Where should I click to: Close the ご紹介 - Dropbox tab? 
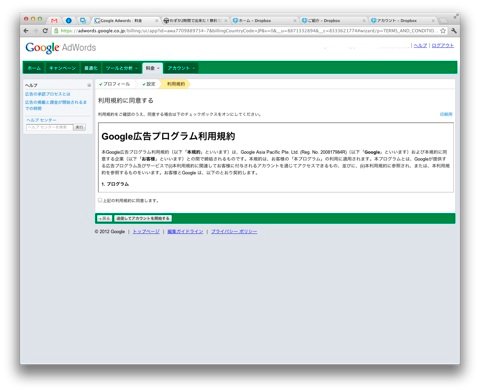[364, 21]
